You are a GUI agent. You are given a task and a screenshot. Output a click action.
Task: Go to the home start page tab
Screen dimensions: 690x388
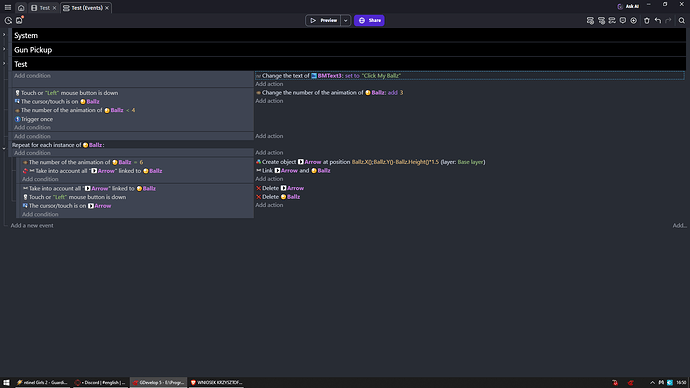pos(21,7)
